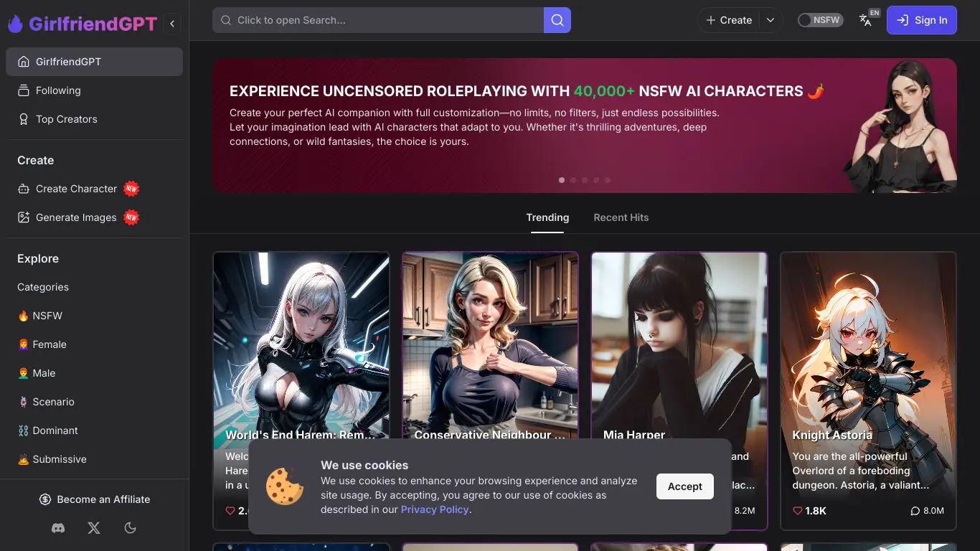Click the GirlfriendGPT flame logo icon
Screen dimensions: 980x551
(16, 24)
